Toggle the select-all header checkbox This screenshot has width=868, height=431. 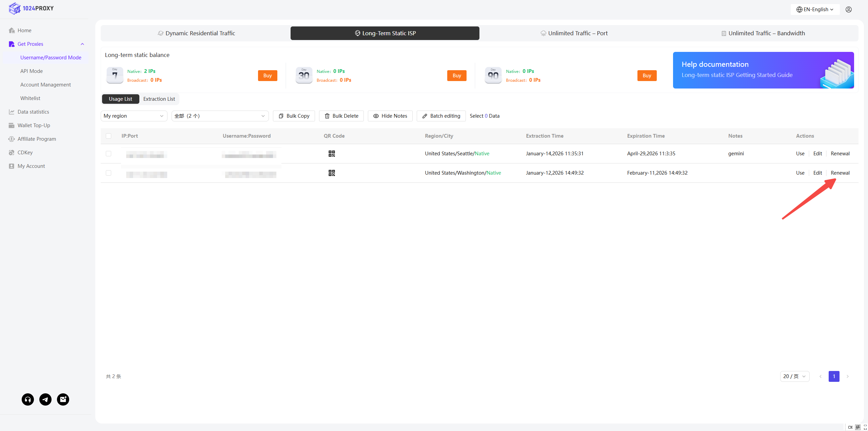click(x=108, y=136)
